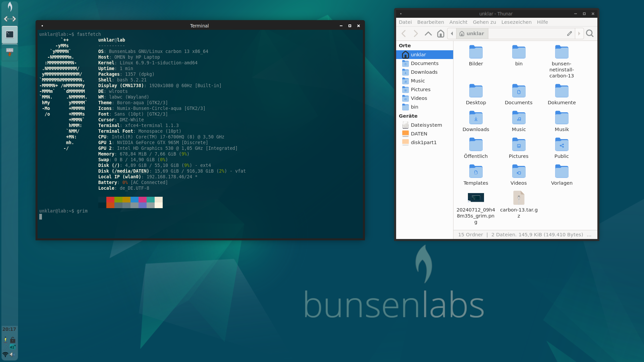The height and width of the screenshot is (362, 644).
Task: Open the Hilfe menu
Action: pyautogui.click(x=542, y=22)
